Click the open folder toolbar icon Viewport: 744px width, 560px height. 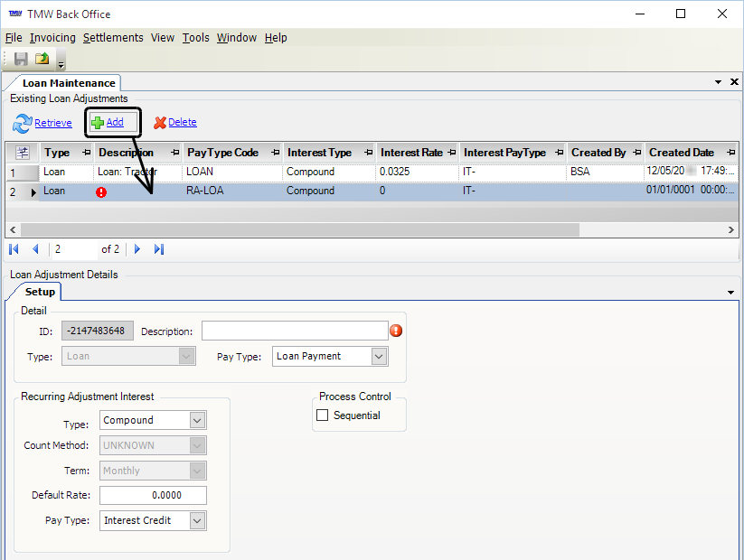(42, 60)
